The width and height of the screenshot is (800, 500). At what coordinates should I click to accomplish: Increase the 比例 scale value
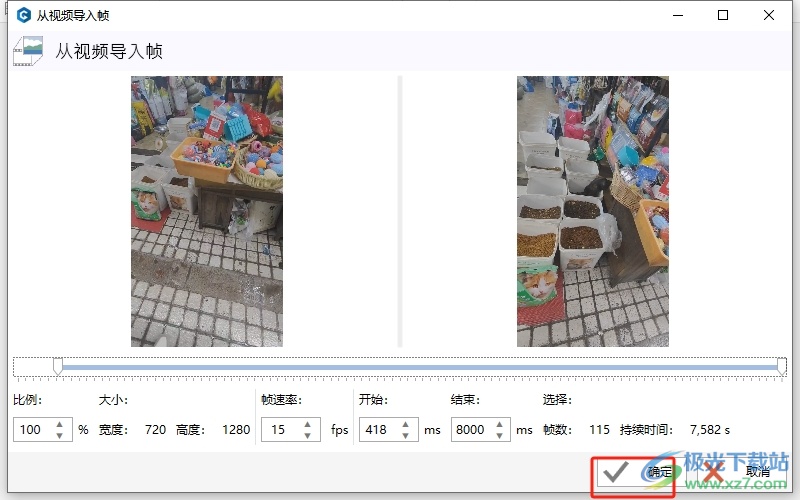pyautogui.click(x=60, y=424)
